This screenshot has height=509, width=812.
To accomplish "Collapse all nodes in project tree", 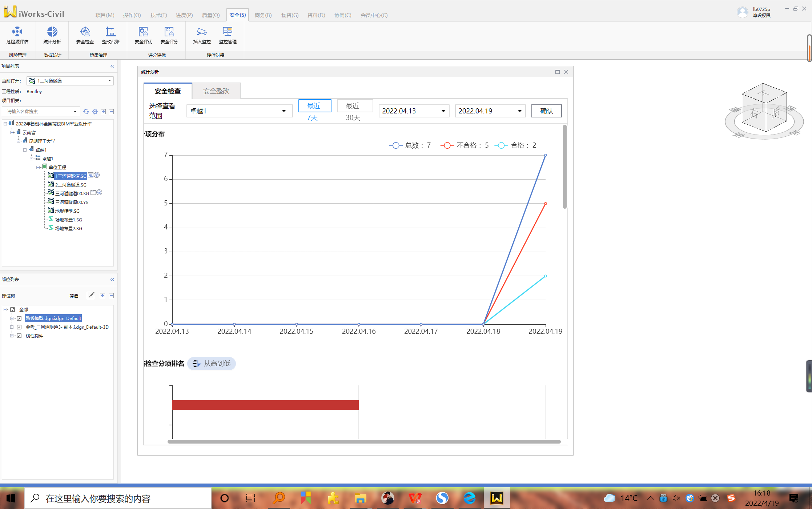I will (x=111, y=112).
